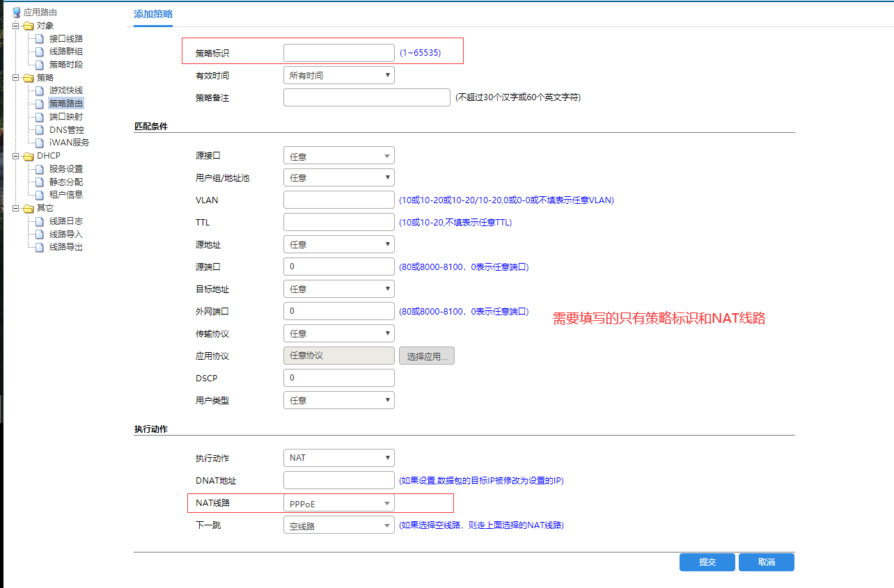This screenshot has height=588, width=894.
Task: Select 策略路由 in the tree
Action: 66,104
